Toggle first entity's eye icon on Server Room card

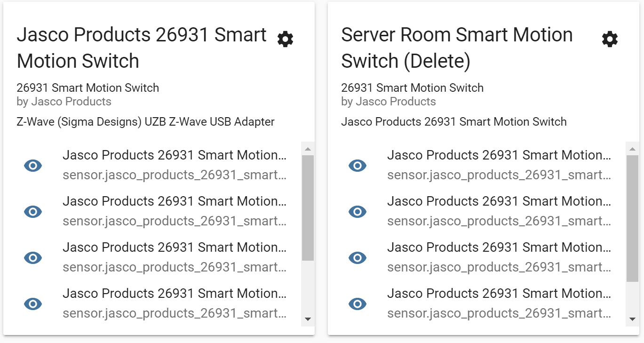(x=358, y=166)
